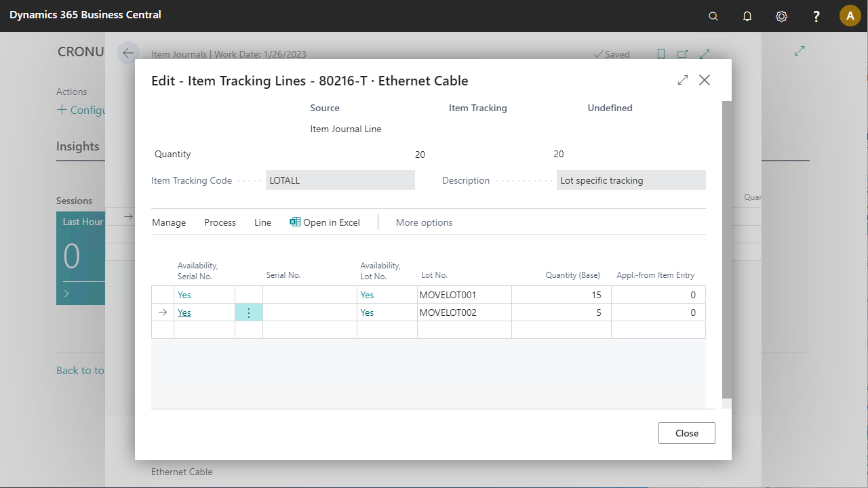
Task: Open the Manage menu
Action: click(x=169, y=222)
